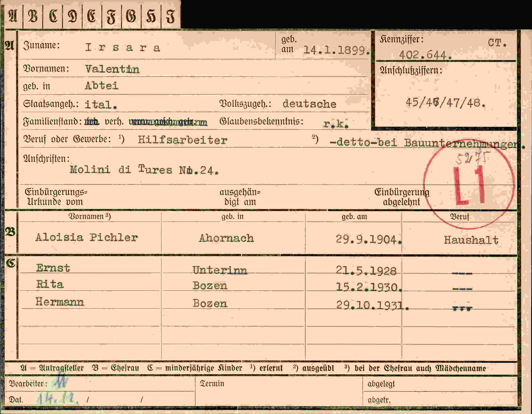This screenshot has height=414, width=532.
Task: Click the "Anschlußziffern:" label
Action: click(411, 71)
